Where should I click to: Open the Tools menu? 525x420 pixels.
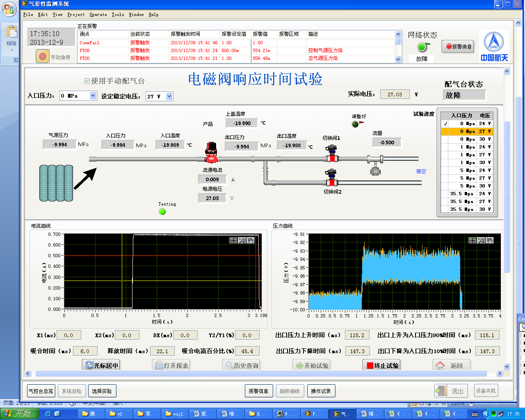pyautogui.click(x=118, y=15)
